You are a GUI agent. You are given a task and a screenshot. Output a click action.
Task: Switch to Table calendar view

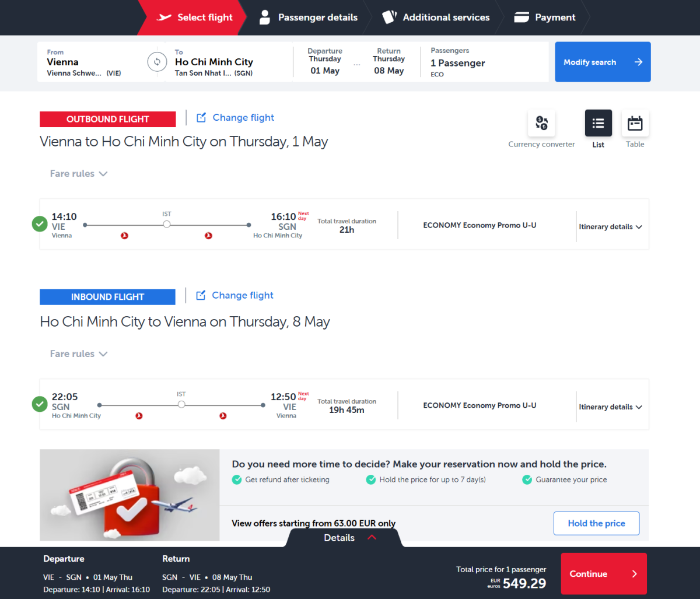coord(635,124)
